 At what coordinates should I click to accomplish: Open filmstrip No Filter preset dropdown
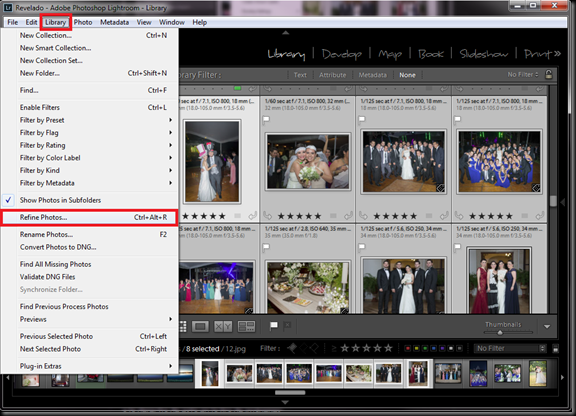point(510,348)
